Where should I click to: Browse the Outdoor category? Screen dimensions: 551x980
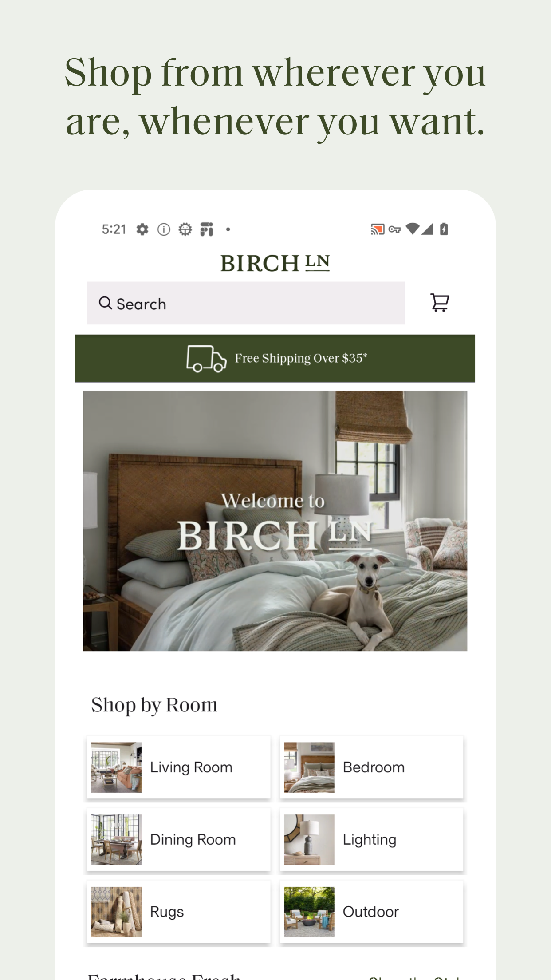(x=372, y=912)
